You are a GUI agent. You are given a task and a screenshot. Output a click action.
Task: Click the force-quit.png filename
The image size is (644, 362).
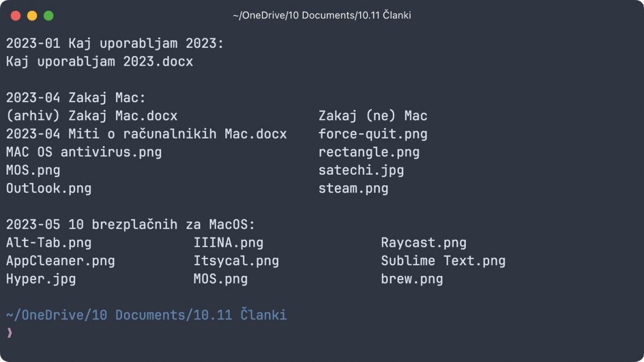373,134
